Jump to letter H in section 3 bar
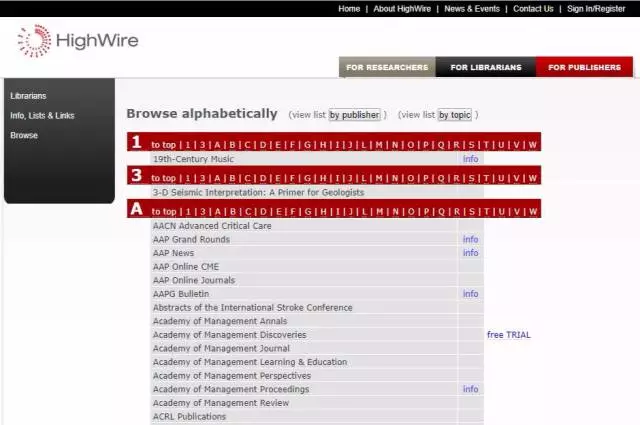 (322, 178)
